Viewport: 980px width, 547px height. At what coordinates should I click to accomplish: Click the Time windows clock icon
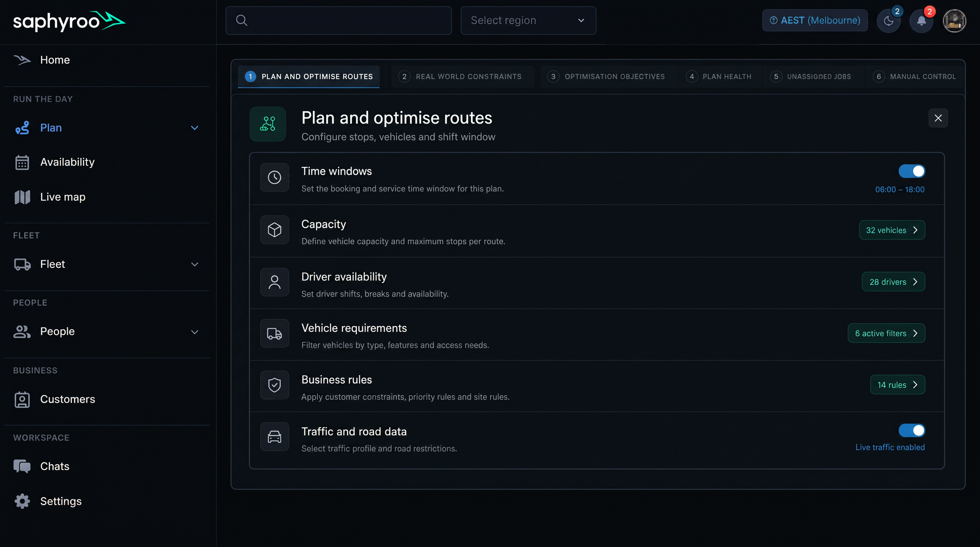(x=274, y=178)
